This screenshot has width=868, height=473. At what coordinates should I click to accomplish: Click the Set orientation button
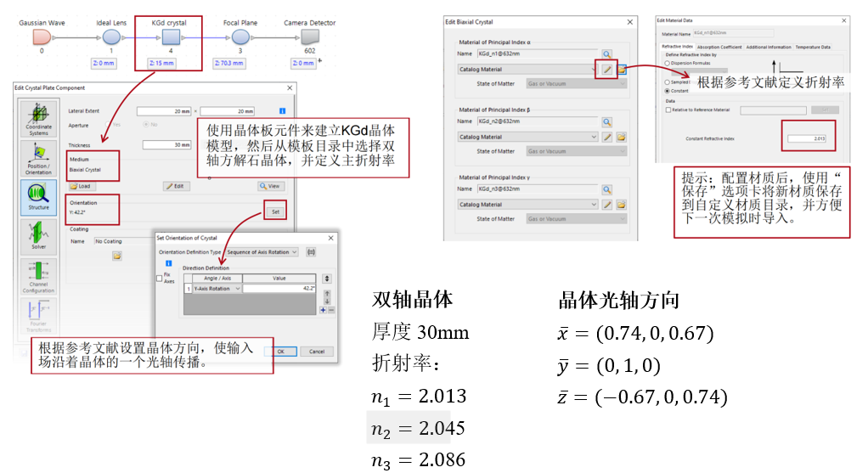[x=275, y=212]
